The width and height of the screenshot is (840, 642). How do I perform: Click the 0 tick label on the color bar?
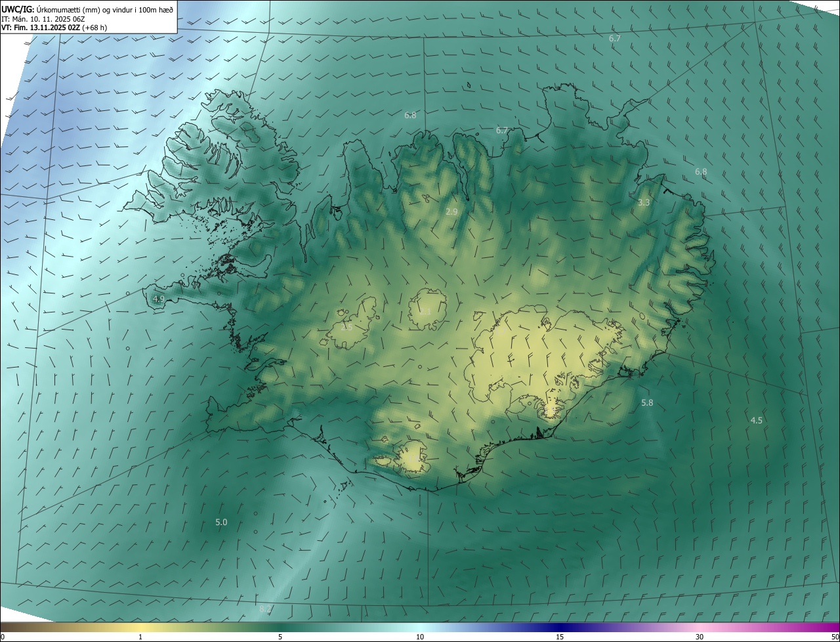click(3, 637)
